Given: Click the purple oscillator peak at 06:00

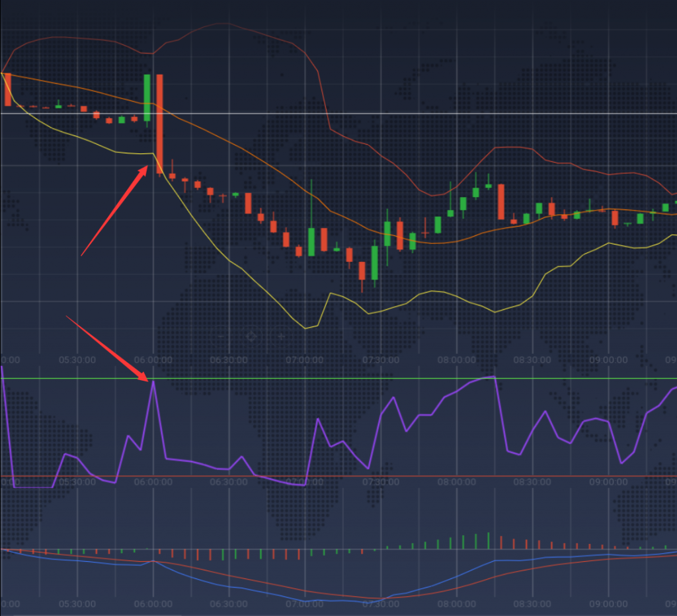Looking at the screenshot, I should (153, 381).
